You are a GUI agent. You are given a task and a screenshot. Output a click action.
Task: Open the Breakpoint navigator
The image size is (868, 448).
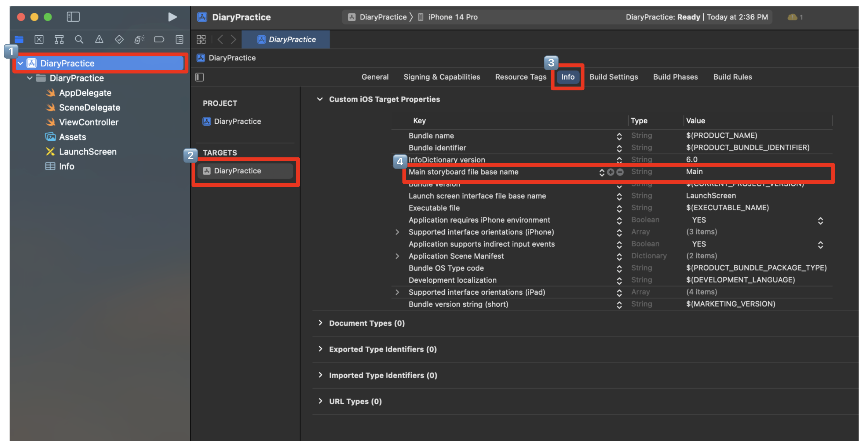click(159, 40)
